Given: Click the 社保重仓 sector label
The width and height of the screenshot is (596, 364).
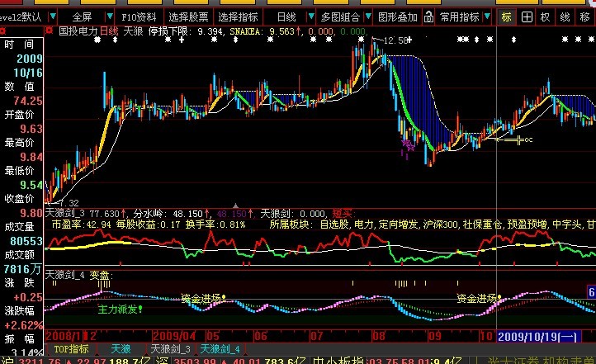Looking at the screenshot, I should tap(482, 225).
